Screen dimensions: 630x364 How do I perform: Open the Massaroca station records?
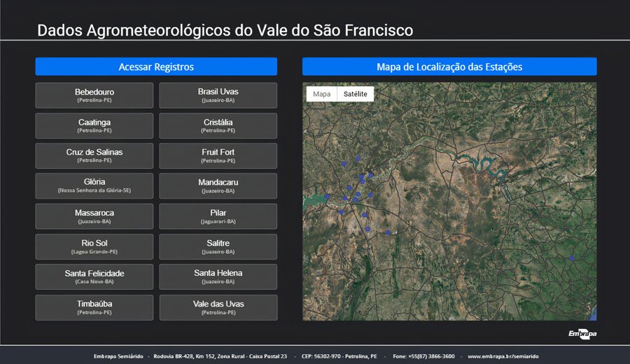[94, 216]
